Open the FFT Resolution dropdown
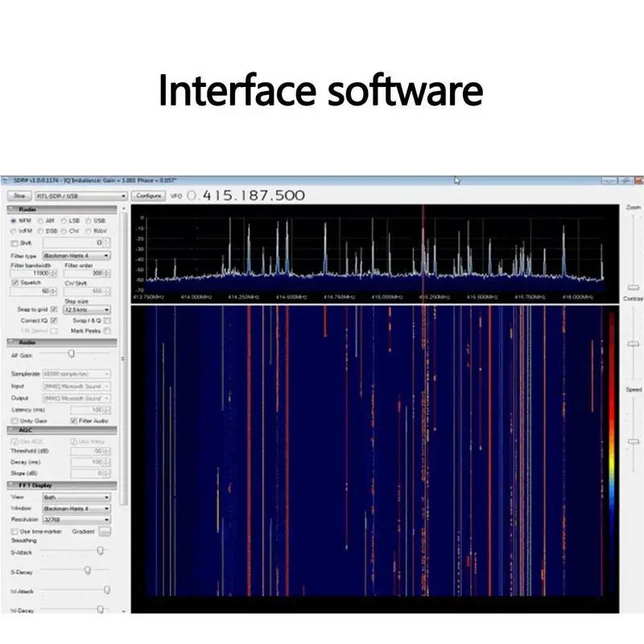Image resolution: width=644 pixels, height=644 pixels. (76, 519)
